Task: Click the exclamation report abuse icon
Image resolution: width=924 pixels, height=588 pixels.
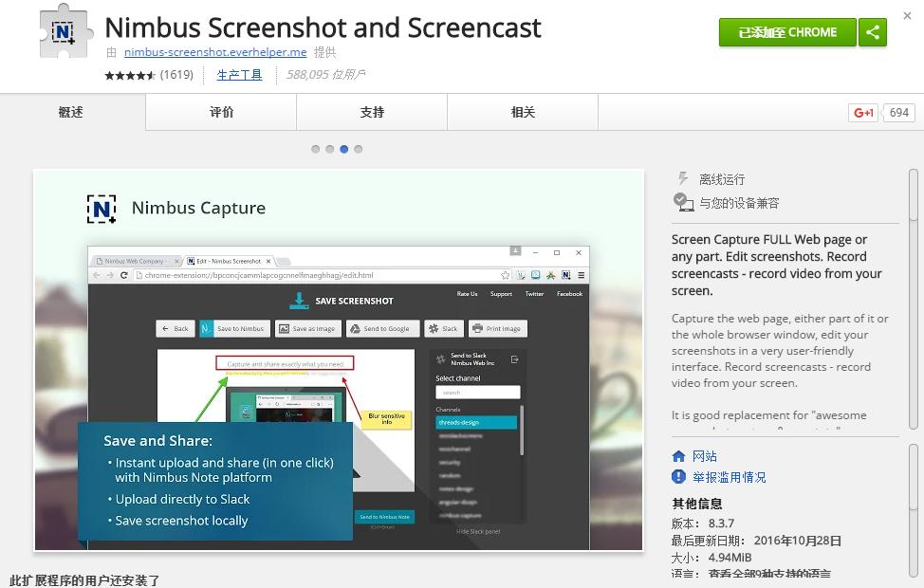Action: click(x=678, y=477)
